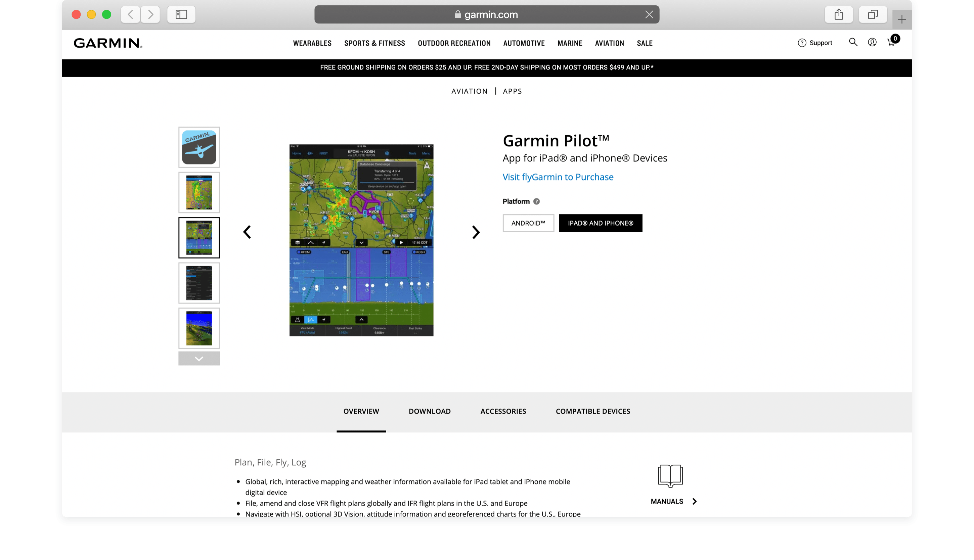Open the search magnifier icon
Image resolution: width=974 pixels, height=560 pixels.
click(x=853, y=42)
